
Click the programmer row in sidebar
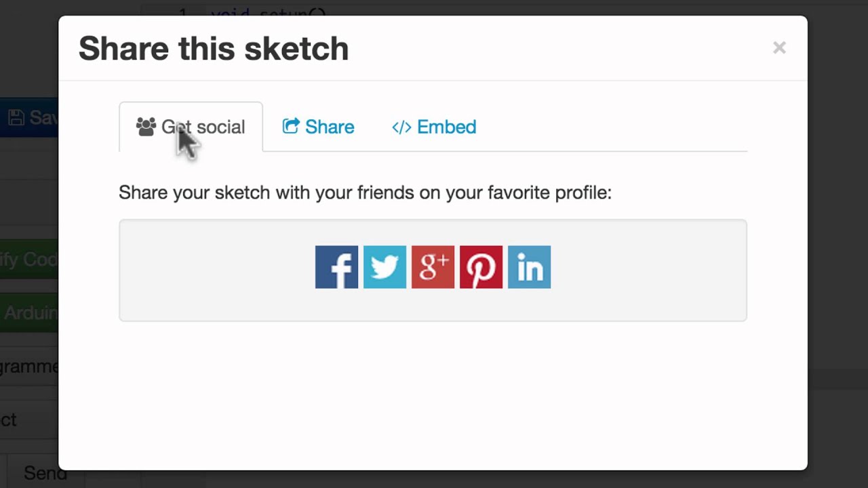[x=28, y=367]
